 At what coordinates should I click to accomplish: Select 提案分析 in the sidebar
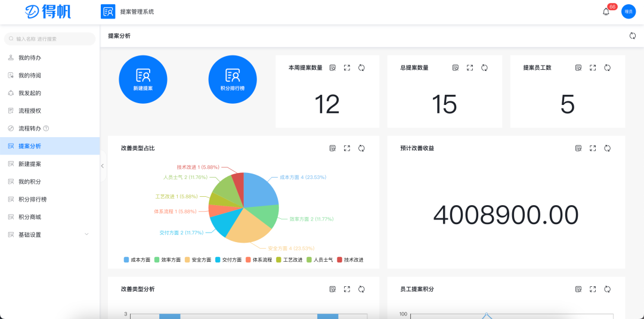(x=49, y=146)
